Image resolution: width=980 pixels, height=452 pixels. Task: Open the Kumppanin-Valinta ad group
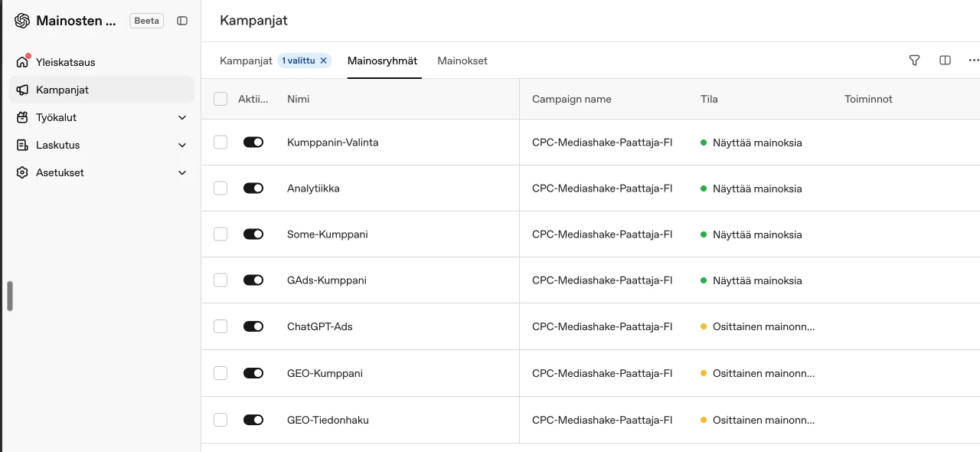(332, 142)
